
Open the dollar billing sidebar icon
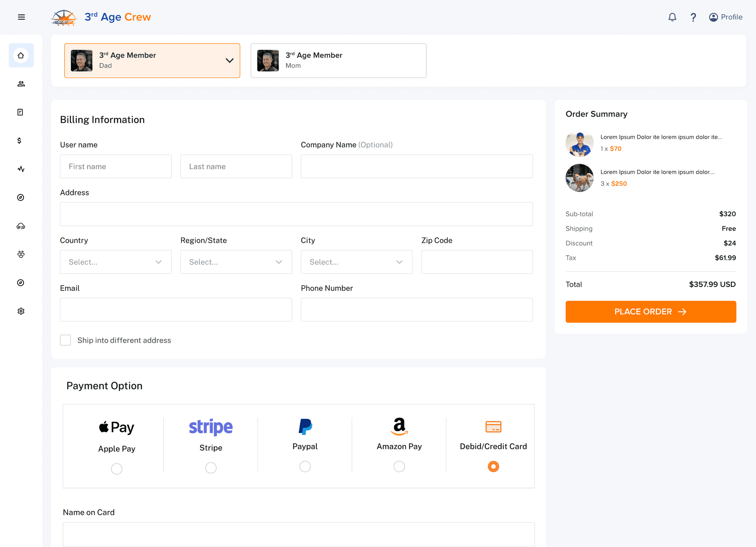19,141
